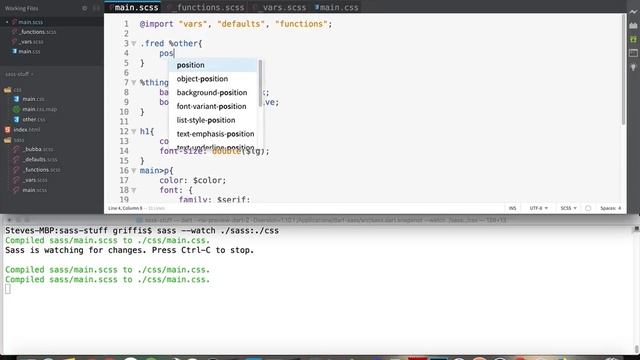
Task: Switch to the main.scss editor tab
Action: click(133, 7)
